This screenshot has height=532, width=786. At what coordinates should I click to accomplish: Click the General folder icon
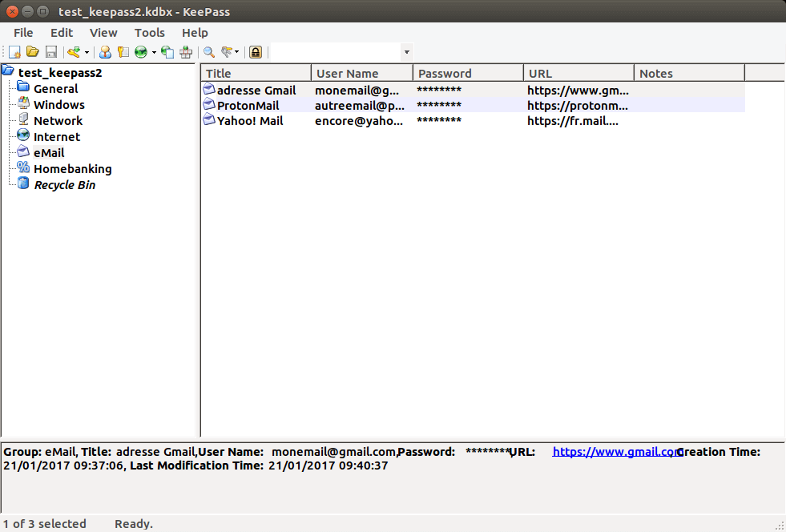tap(23, 87)
